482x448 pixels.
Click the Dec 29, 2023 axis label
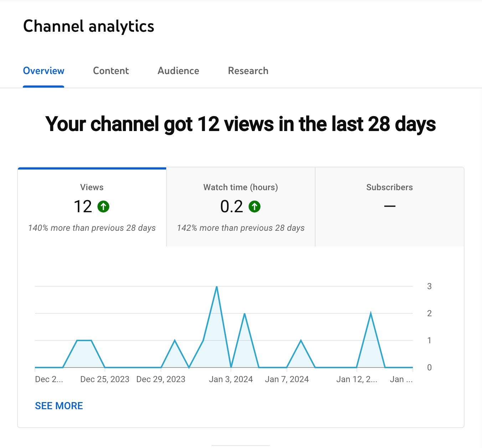[161, 379]
